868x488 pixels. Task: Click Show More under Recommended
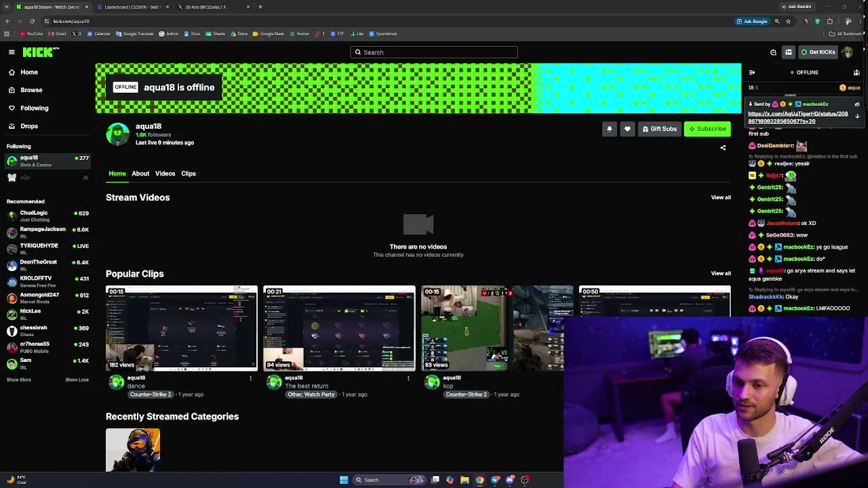(x=19, y=380)
